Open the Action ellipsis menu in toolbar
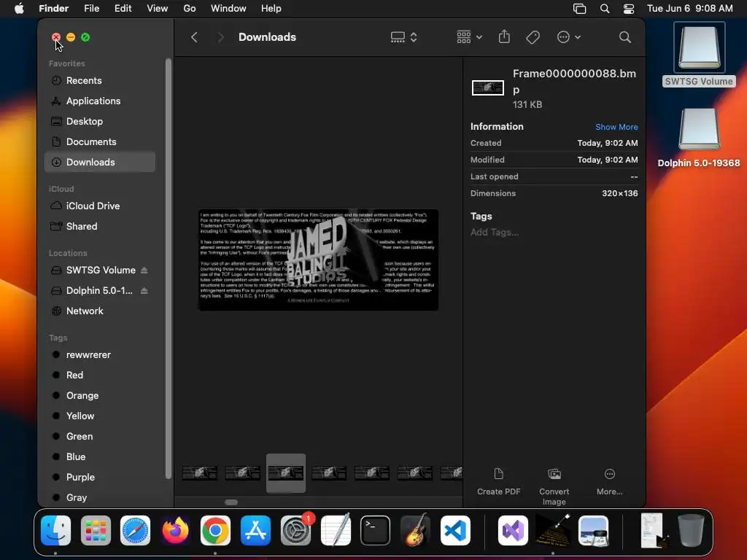This screenshot has height=560, width=747. [x=568, y=37]
